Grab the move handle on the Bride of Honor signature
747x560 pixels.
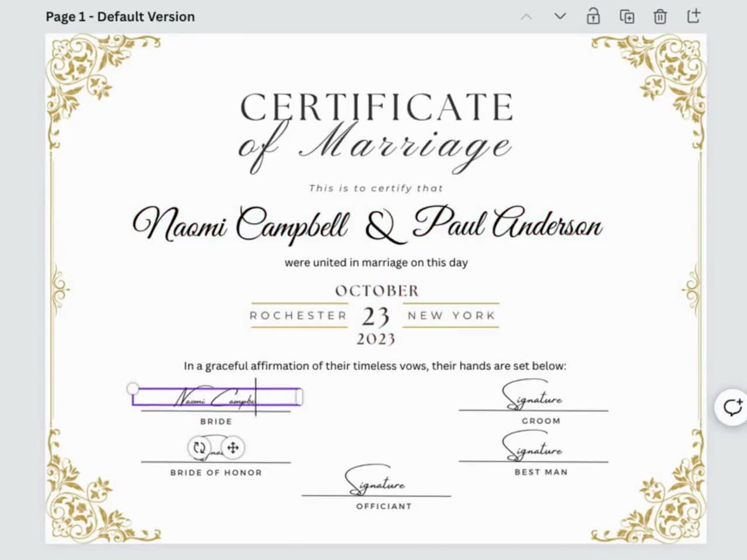pos(233,449)
